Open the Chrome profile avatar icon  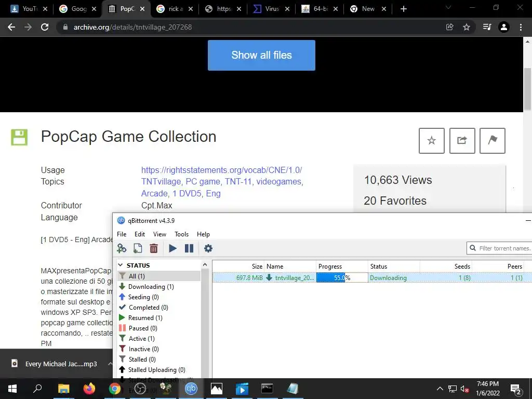504,27
